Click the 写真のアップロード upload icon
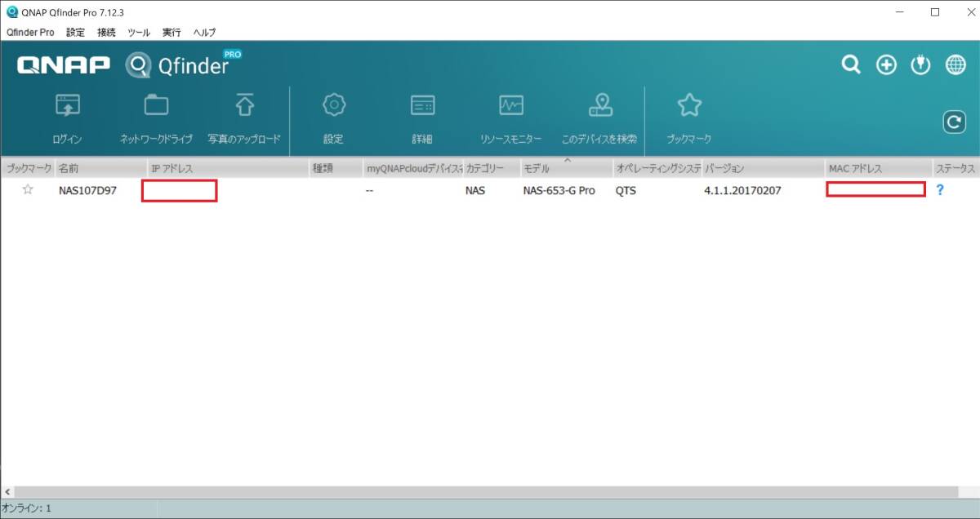Image resolution: width=980 pixels, height=519 pixels. [x=244, y=104]
